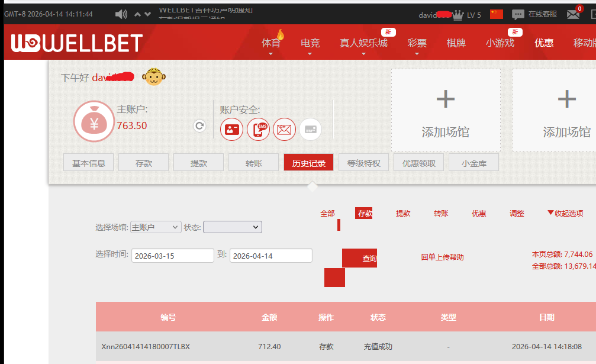Click the 添加场馆 add venue panel

pyautogui.click(x=446, y=109)
